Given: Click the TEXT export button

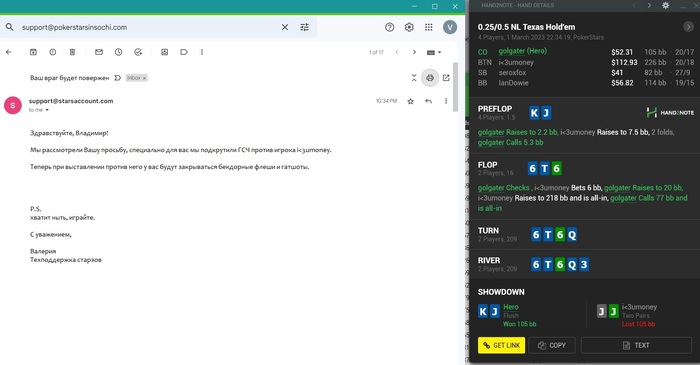Looking at the screenshot, I should (x=636, y=345).
